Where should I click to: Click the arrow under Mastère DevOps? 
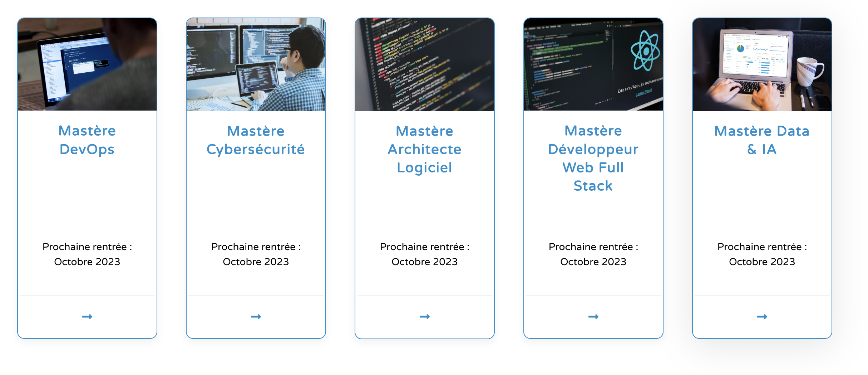coord(87,317)
